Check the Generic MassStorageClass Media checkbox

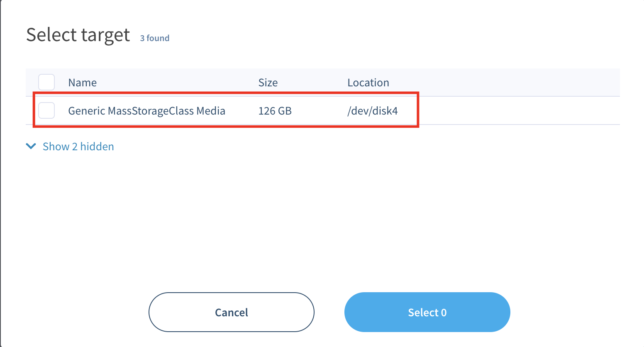[x=46, y=110]
